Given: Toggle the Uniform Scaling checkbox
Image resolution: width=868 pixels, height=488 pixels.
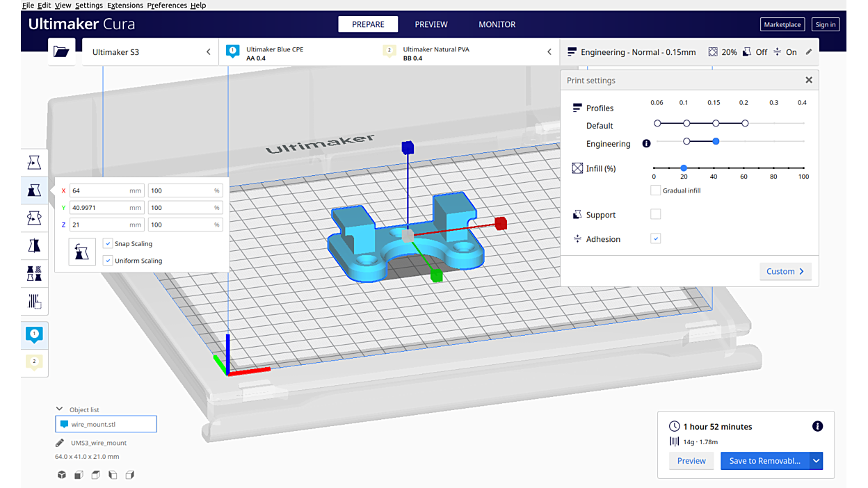Looking at the screenshot, I should coord(108,261).
